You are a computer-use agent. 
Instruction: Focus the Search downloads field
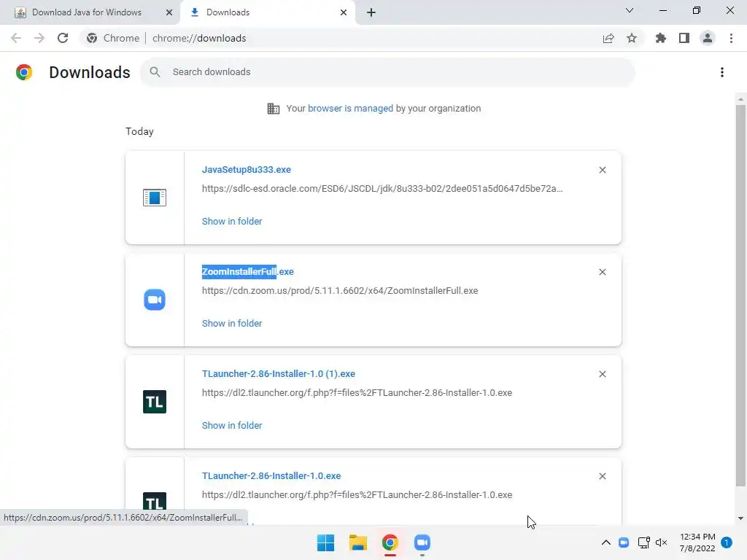tap(388, 72)
